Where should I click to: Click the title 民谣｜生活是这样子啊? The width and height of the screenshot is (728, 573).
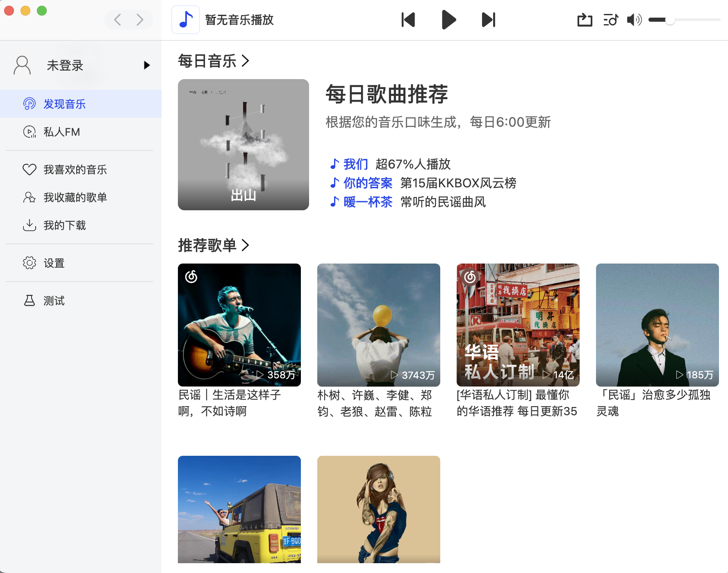(x=230, y=403)
